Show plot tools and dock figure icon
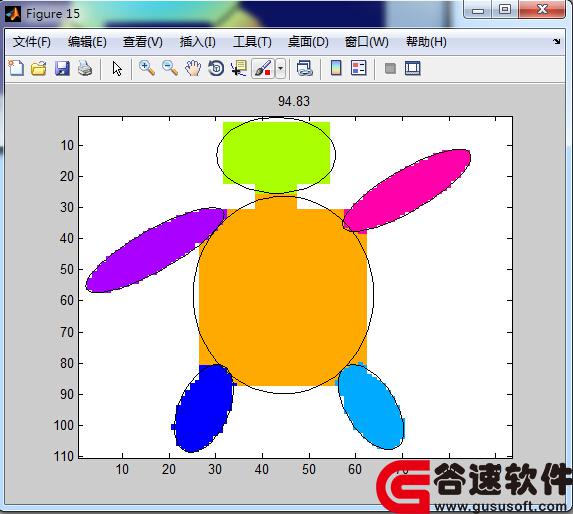The image size is (573, 514). (413, 68)
